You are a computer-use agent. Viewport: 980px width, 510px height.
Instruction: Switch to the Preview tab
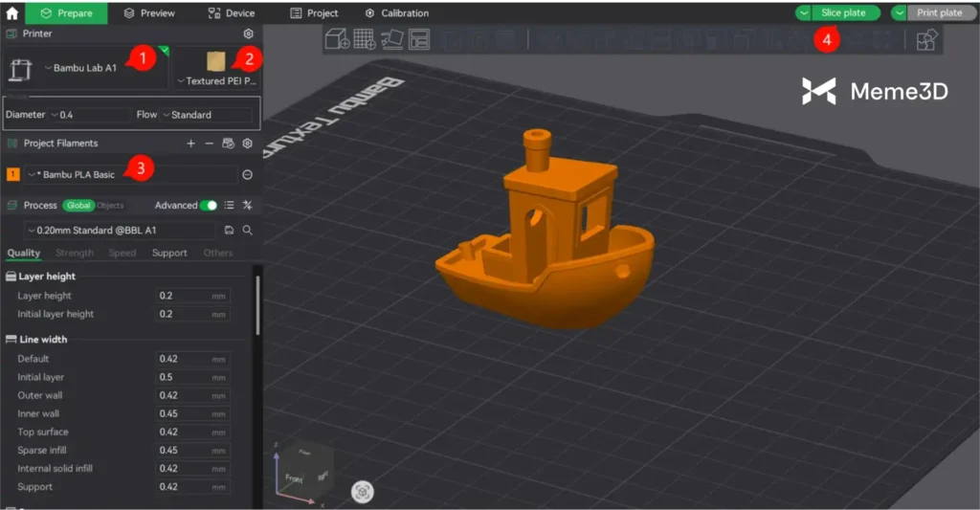coord(149,12)
